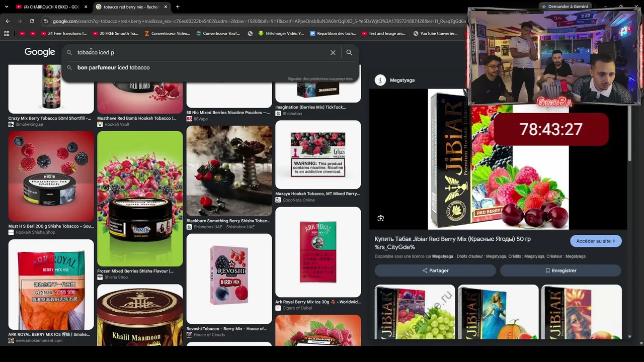
Task: Open the Convertisseur YouT... bookmark
Action: click(218, 34)
